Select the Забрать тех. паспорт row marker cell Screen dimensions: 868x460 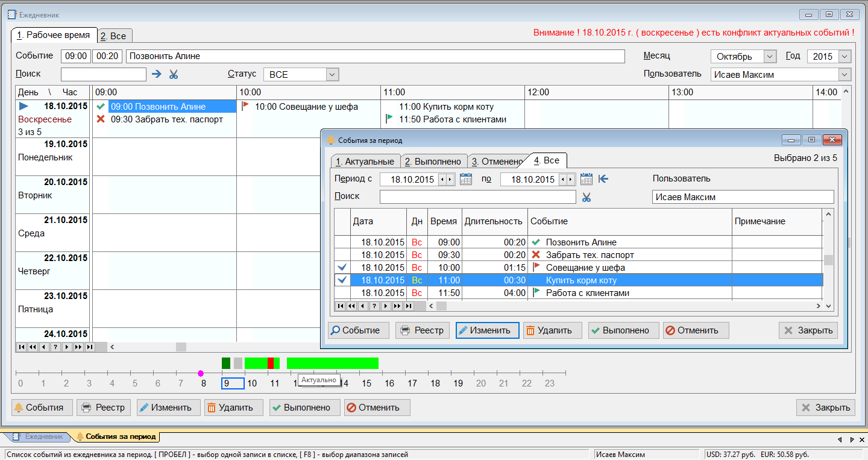(342, 254)
